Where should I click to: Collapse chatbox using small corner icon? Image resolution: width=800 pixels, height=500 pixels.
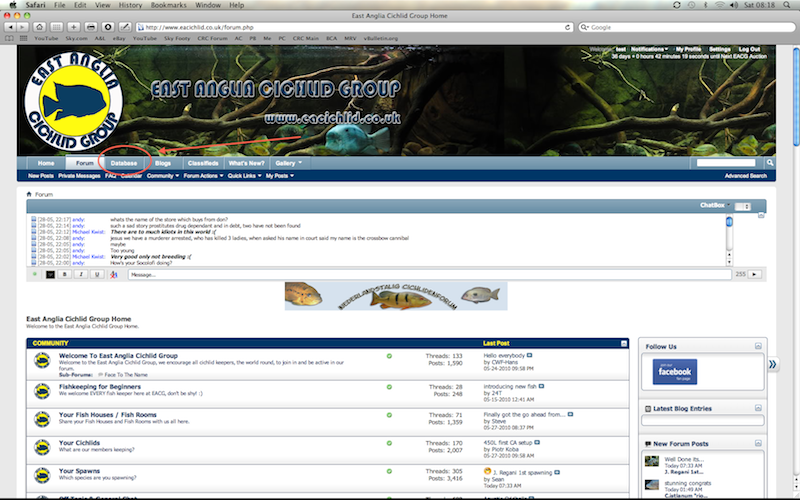click(x=761, y=215)
